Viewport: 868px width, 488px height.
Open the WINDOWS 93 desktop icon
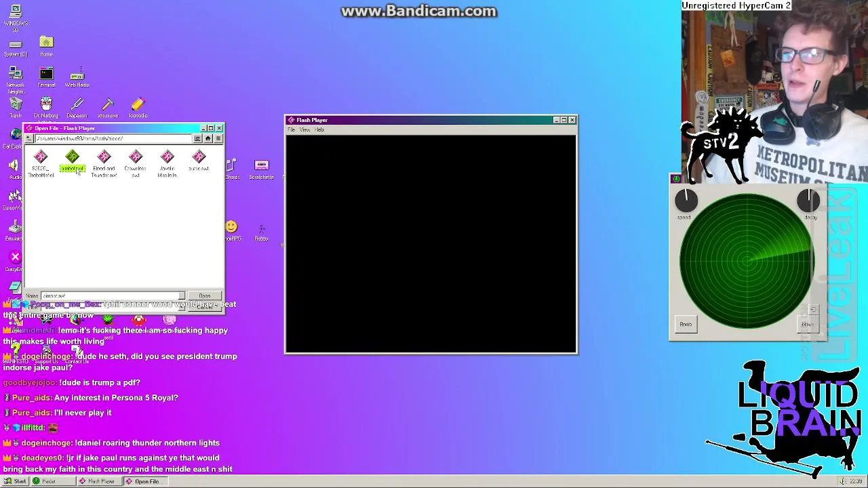point(16,18)
